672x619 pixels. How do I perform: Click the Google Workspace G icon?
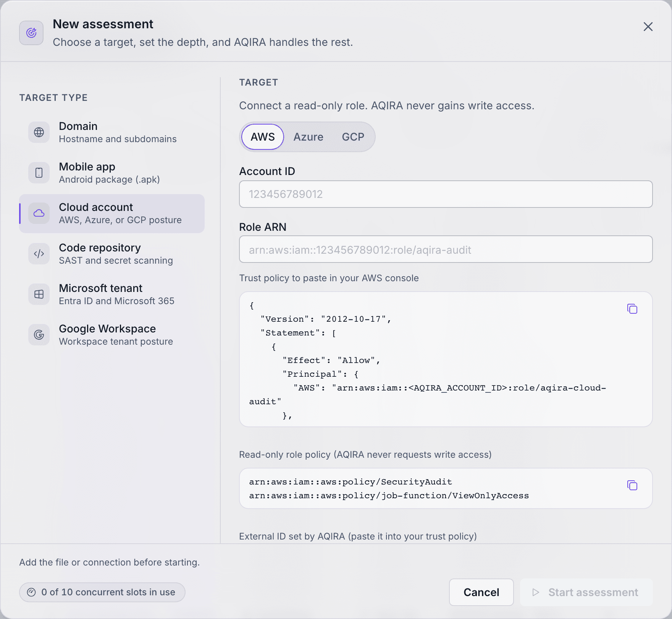pos(39,335)
